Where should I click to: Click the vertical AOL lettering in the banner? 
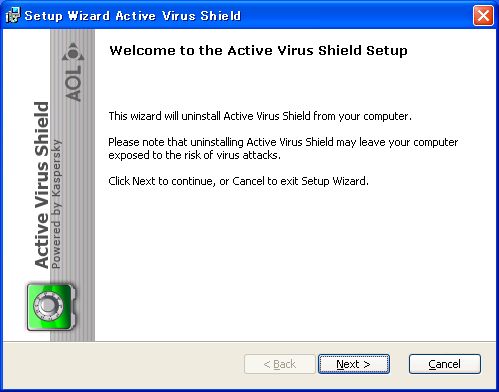[x=73, y=83]
